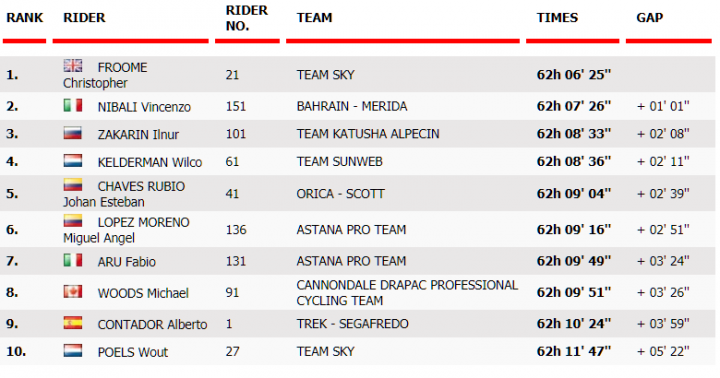This screenshot has width=720, height=378.
Task: Click the Italian flag beside Aru Fabio
Action: [x=73, y=260]
